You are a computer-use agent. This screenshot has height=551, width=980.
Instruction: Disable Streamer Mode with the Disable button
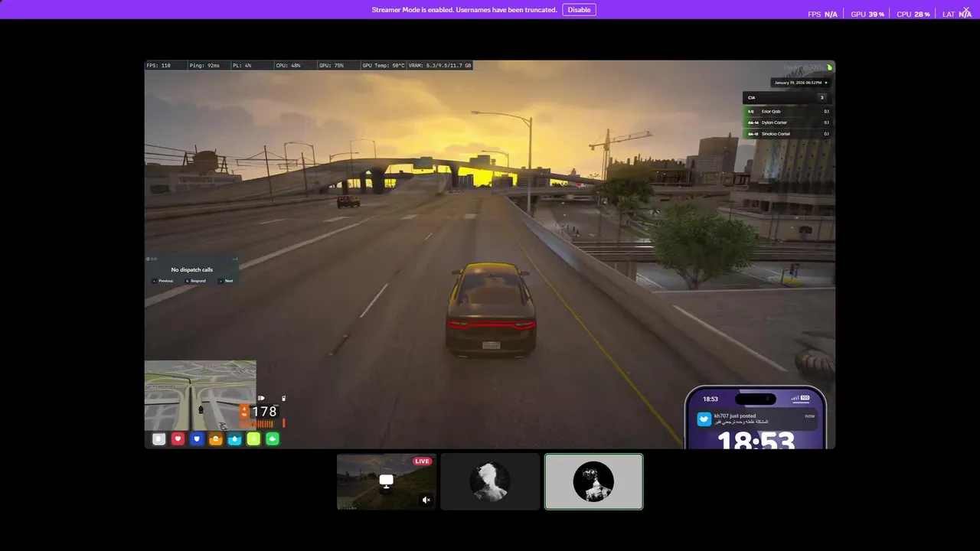(x=579, y=10)
